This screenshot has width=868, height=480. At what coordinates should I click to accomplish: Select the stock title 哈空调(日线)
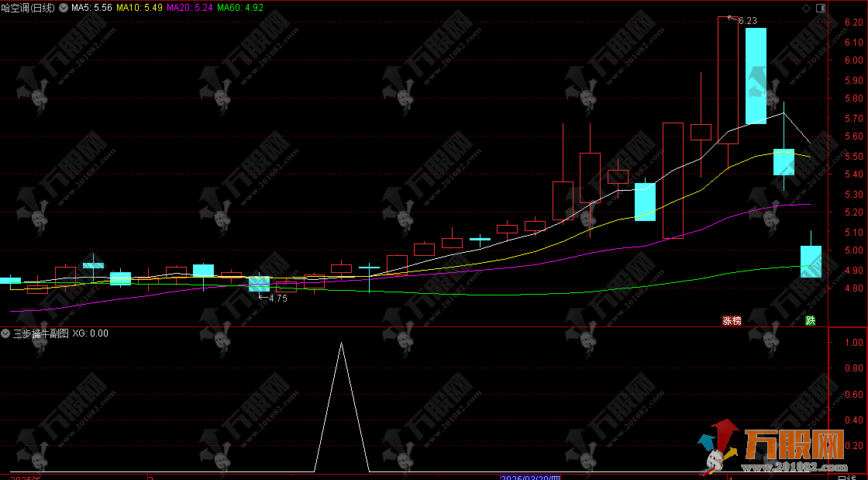click(x=28, y=8)
